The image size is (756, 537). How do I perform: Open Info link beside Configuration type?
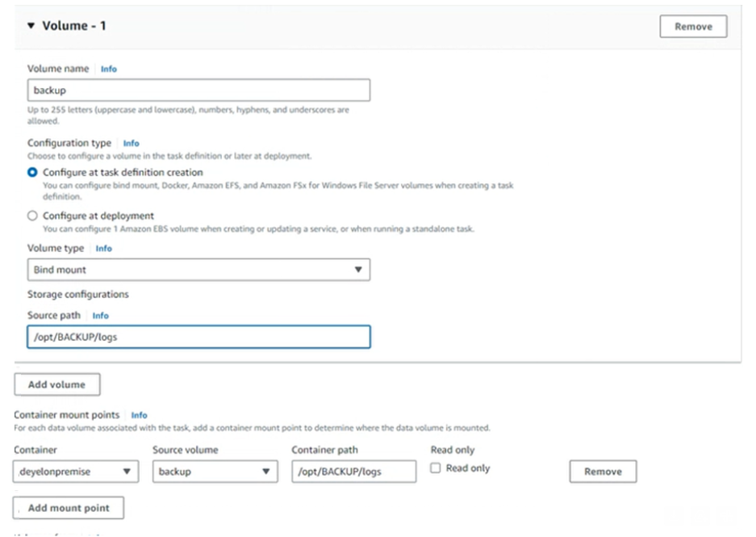[131, 144]
